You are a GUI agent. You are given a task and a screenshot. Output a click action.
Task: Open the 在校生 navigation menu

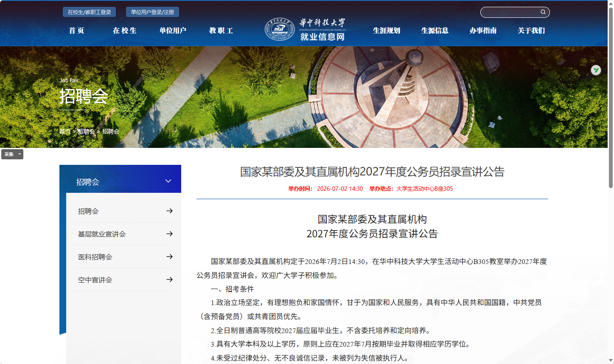pyautogui.click(x=125, y=31)
